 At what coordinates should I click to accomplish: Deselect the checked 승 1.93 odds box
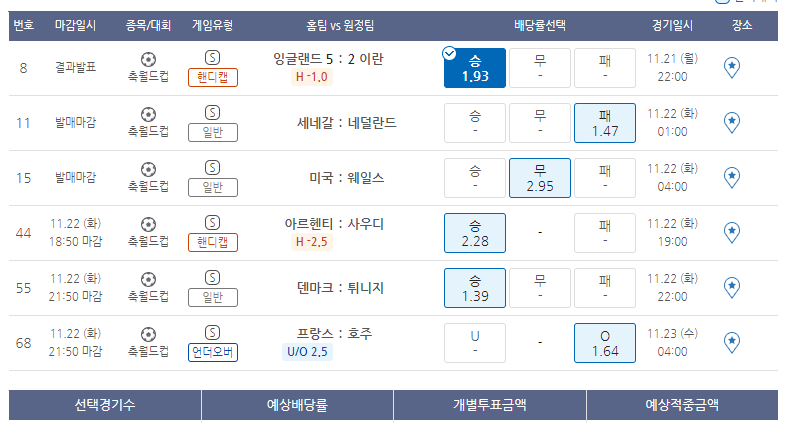[x=475, y=68]
